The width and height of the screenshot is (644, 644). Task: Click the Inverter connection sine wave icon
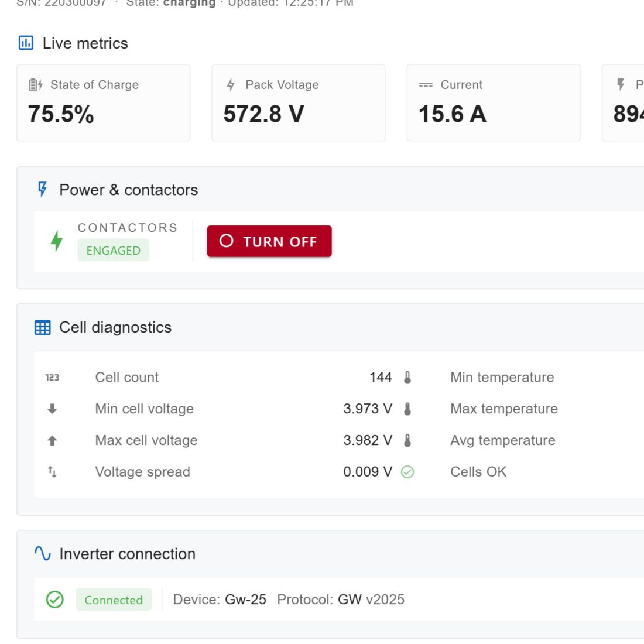coord(43,554)
